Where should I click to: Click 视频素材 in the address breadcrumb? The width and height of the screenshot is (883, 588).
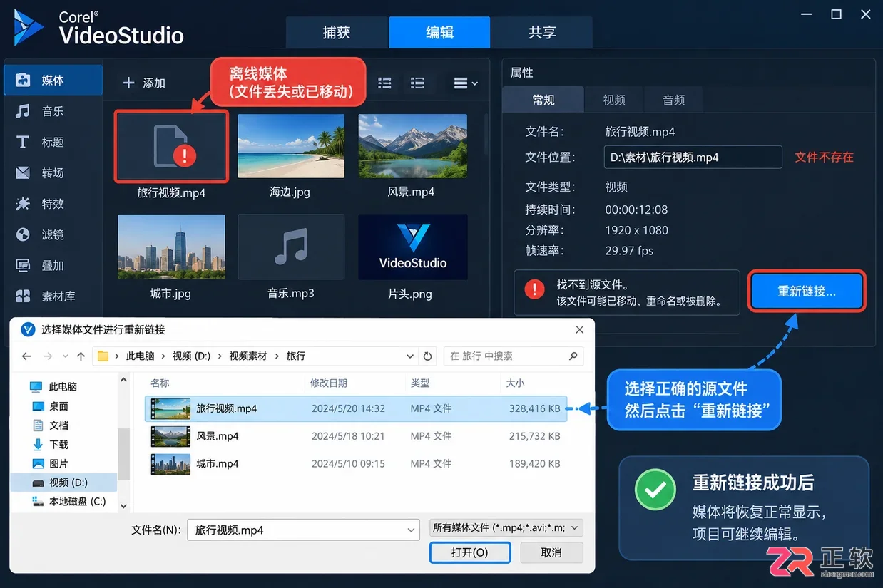click(x=247, y=356)
